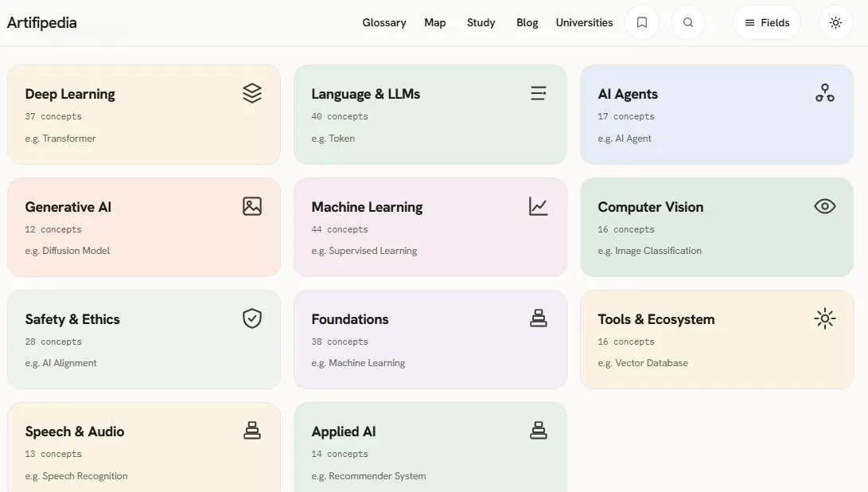This screenshot has height=492, width=868.
Task: Open the Speech & Audio card title
Action: click(74, 431)
